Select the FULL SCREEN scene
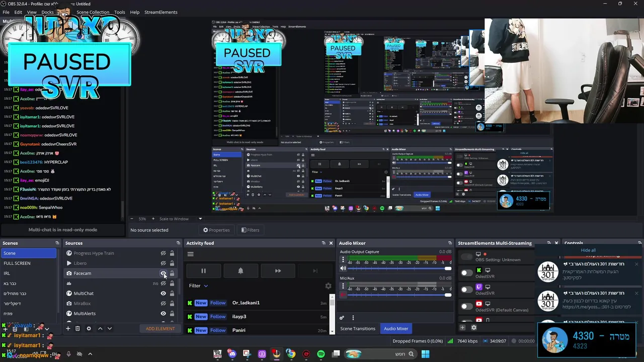The height and width of the screenshot is (362, 644). pyautogui.click(x=29, y=263)
